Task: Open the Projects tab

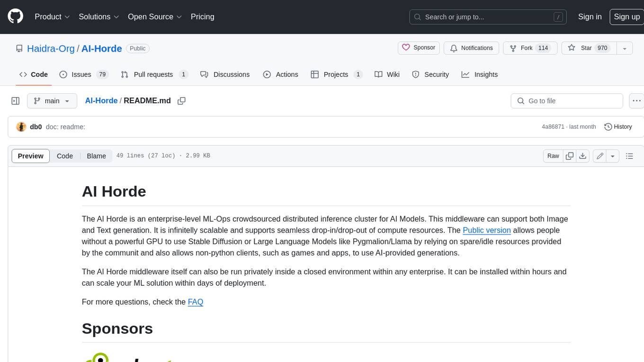Action: pyautogui.click(x=337, y=74)
